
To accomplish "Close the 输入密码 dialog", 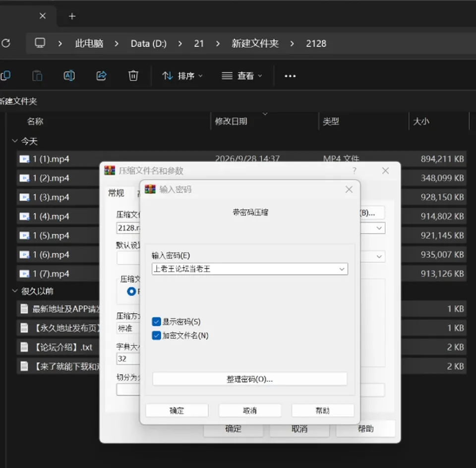I will 349,189.
